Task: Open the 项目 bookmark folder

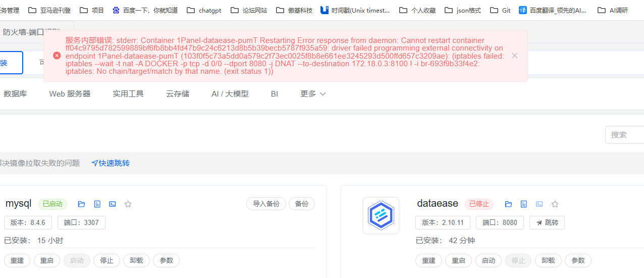Action: pyautogui.click(x=92, y=10)
